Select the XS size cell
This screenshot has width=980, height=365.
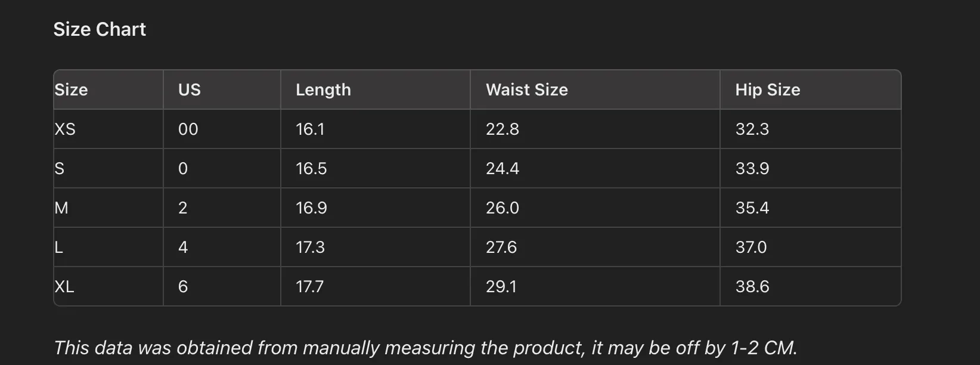pyautogui.click(x=108, y=129)
